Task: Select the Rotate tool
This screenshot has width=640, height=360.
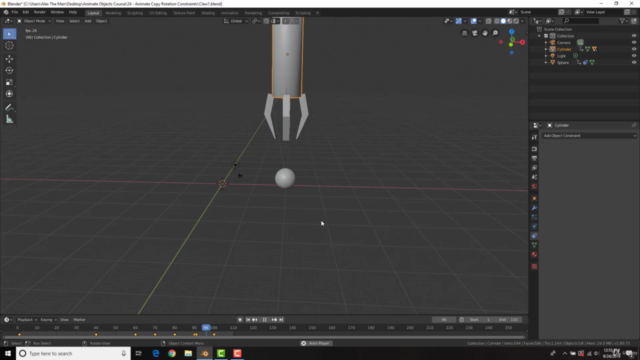Action: [x=9, y=71]
